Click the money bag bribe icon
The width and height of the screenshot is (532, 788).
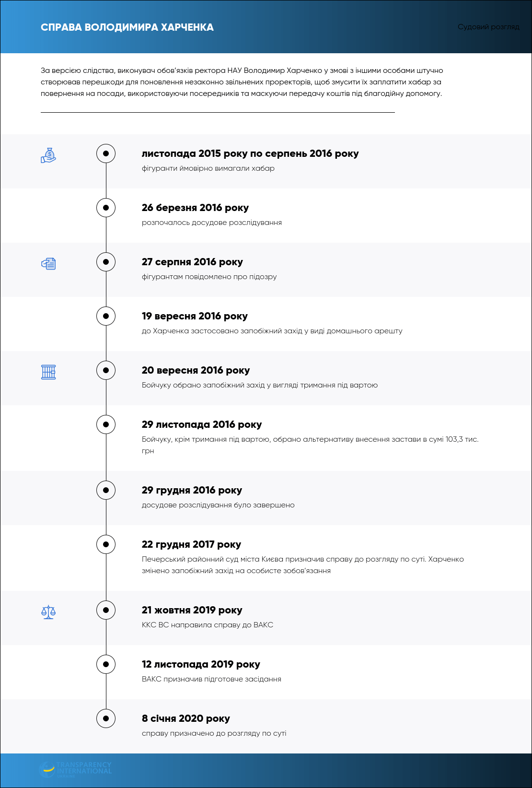[x=48, y=155]
